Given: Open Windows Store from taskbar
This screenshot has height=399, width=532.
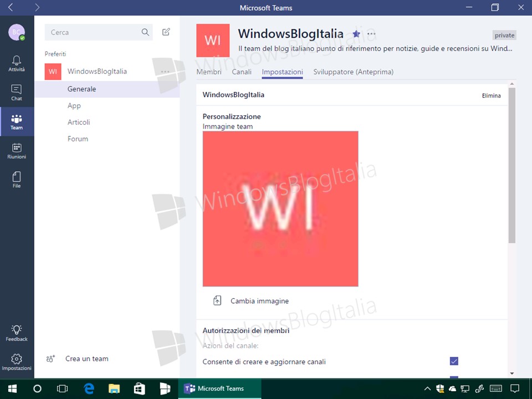Looking at the screenshot, I should coord(140,388).
